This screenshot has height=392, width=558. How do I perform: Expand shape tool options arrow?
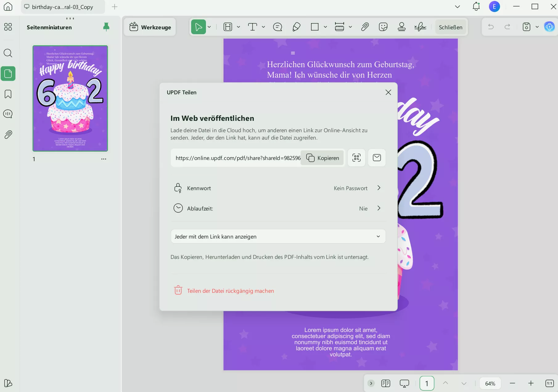(x=326, y=27)
